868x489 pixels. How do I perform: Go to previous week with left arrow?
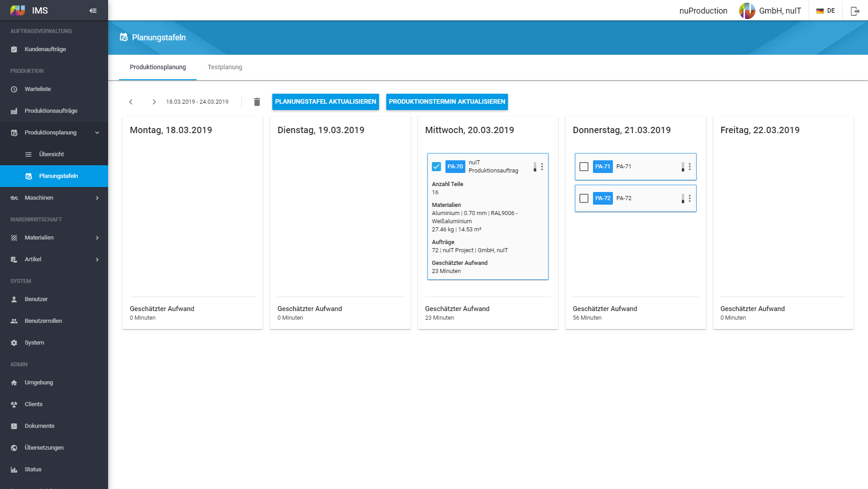pos(131,102)
